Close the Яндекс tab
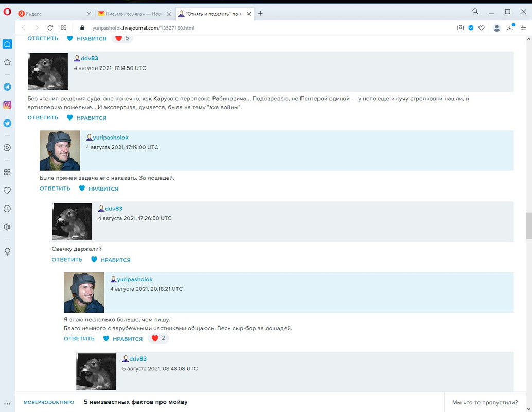532x412 pixels. click(89, 14)
